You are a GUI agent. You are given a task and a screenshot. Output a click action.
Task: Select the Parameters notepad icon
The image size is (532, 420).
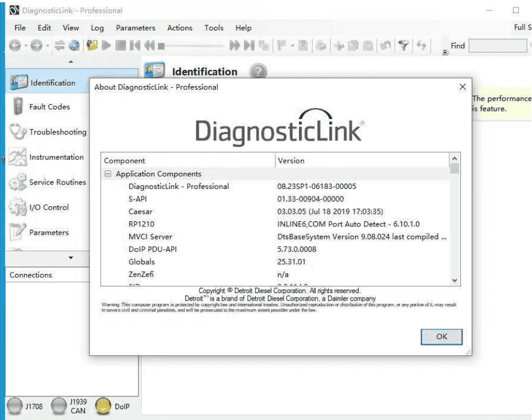(18, 233)
